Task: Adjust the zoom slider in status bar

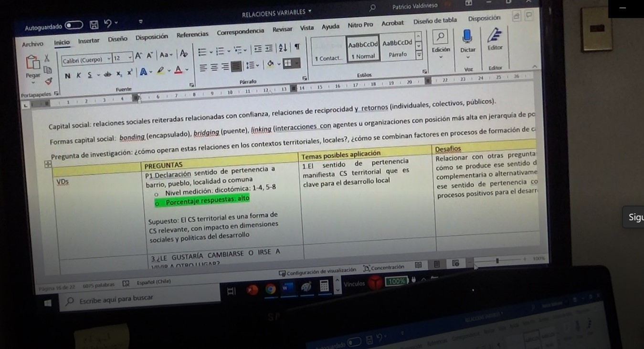Action: click(497, 261)
